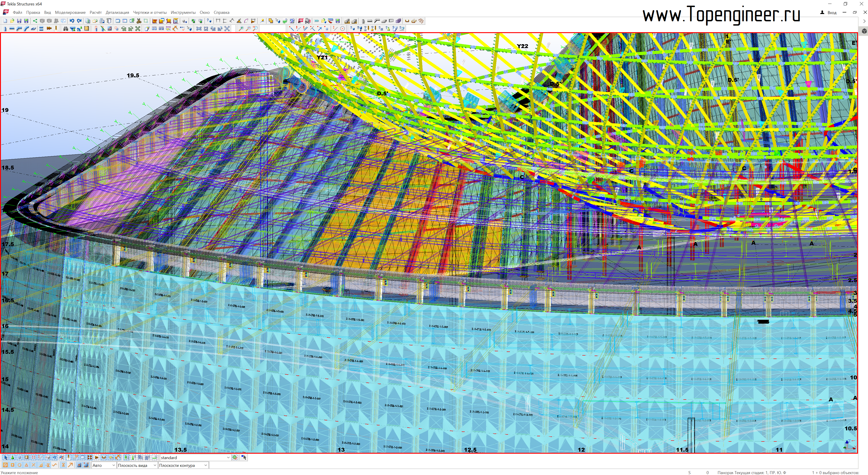Image resolution: width=868 pixels, height=475 pixels.
Task: Open the 'Авто' snap depth combo box
Action: point(113,465)
